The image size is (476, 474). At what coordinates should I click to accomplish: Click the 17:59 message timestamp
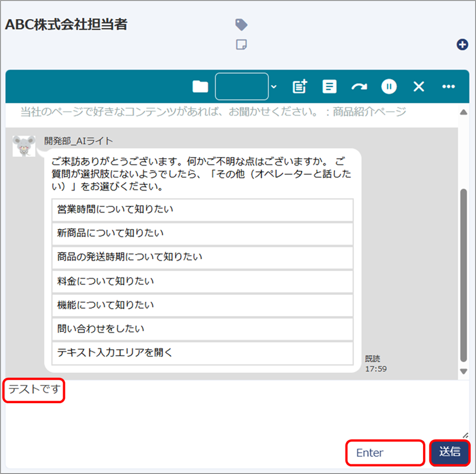click(x=376, y=369)
